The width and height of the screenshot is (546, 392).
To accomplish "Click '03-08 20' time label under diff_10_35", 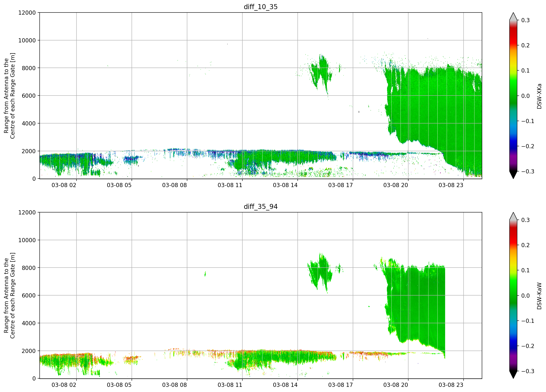I will point(396,185).
